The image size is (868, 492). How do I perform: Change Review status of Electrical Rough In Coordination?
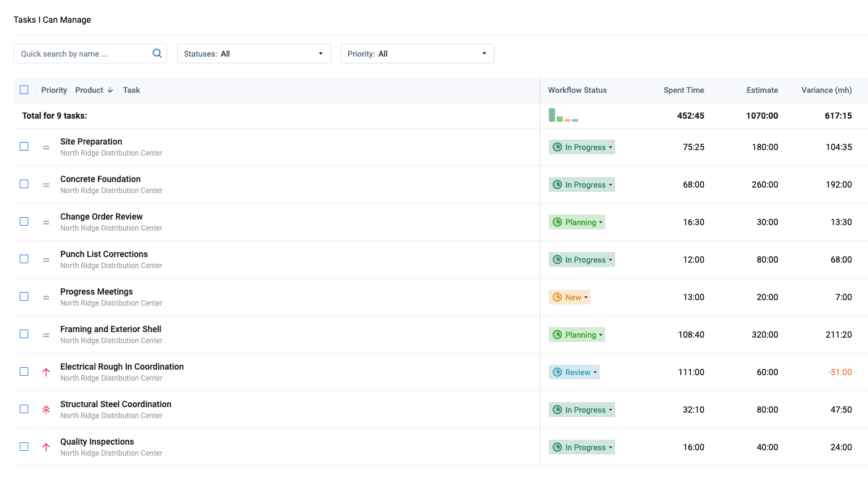[x=574, y=373]
